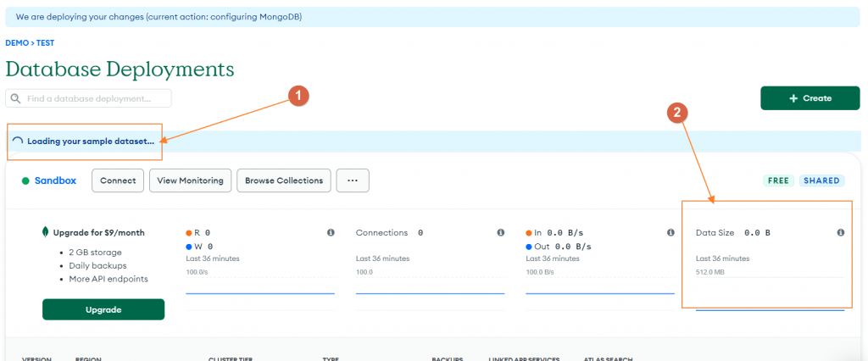The width and height of the screenshot is (868, 361).
Task: Click 'Loading your sample dataset...' text
Action: [91, 142]
